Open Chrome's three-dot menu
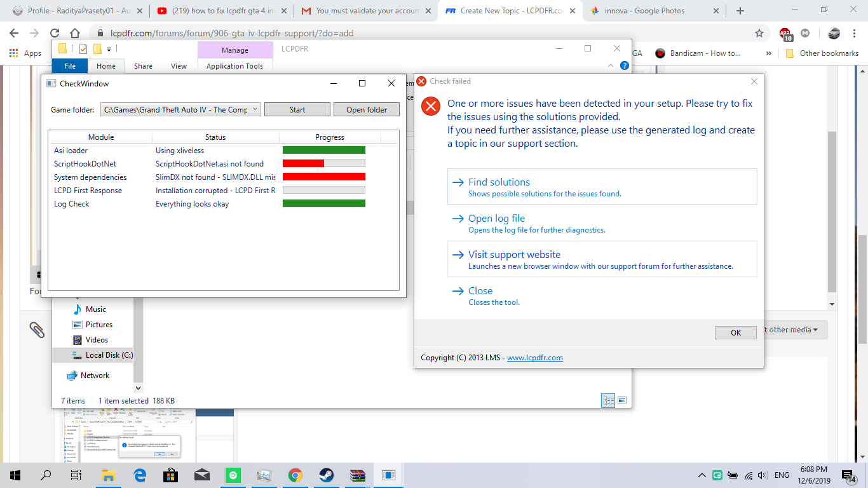 [x=853, y=33]
